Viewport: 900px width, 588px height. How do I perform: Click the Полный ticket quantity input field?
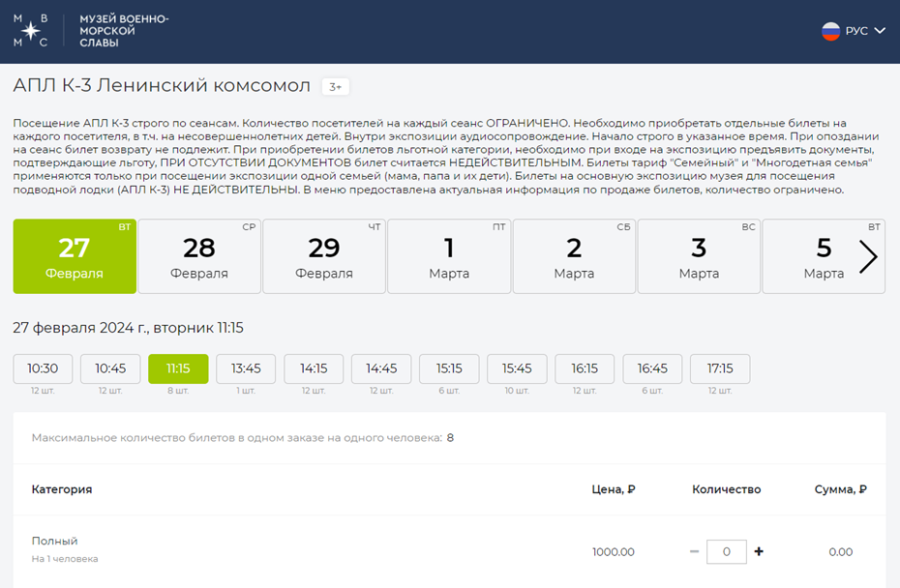point(727,552)
